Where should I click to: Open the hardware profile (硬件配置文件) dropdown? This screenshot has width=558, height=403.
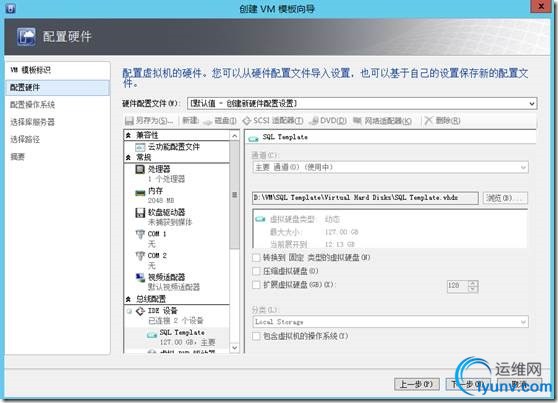coord(532,104)
